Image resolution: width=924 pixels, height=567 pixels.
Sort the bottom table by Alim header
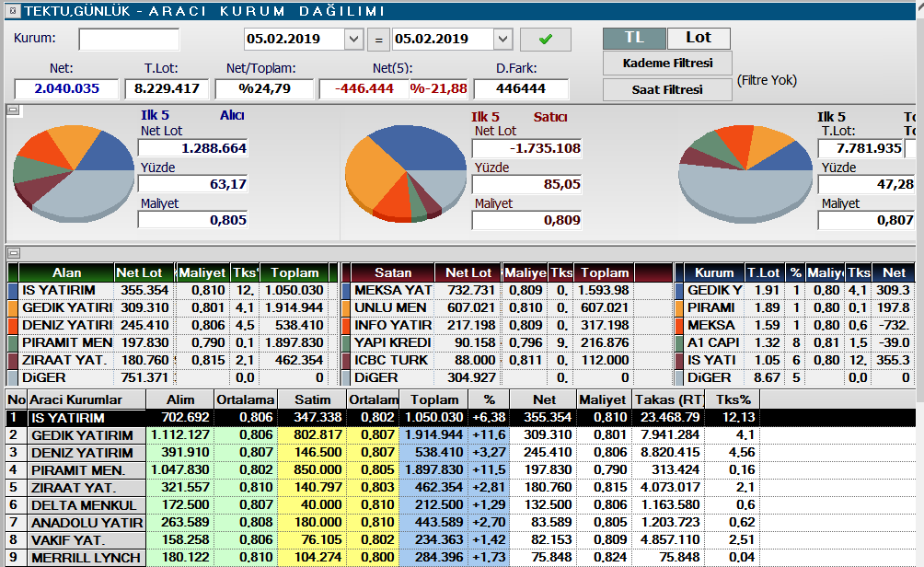[180, 399]
